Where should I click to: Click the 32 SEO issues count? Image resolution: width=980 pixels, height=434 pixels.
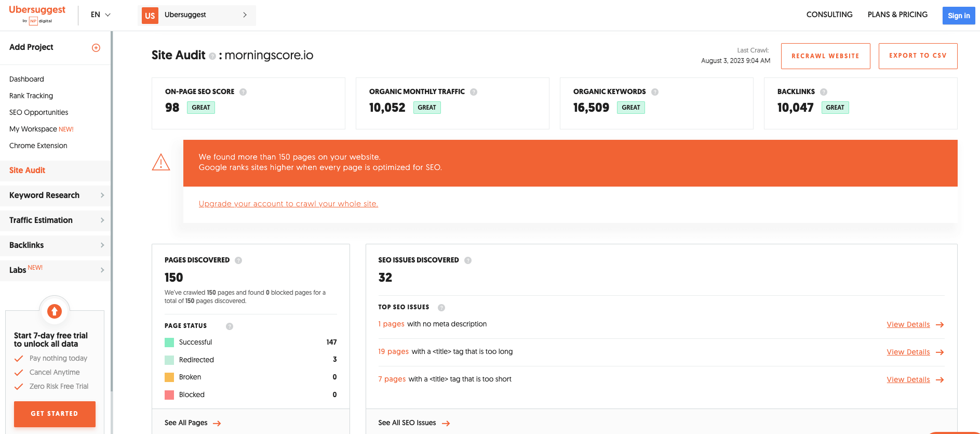pyautogui.click(x=385, y=278)
